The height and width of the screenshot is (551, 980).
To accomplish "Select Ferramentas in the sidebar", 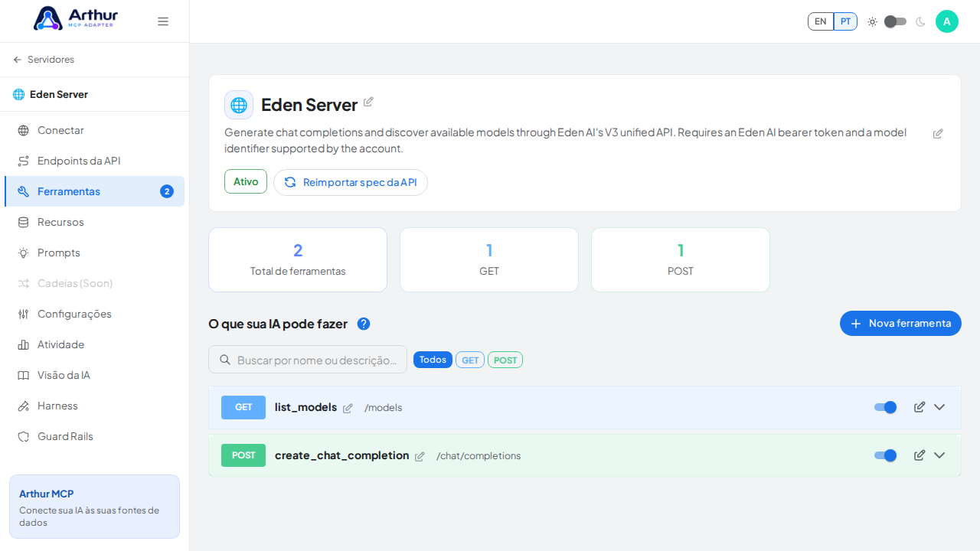I will coord(94,191).
